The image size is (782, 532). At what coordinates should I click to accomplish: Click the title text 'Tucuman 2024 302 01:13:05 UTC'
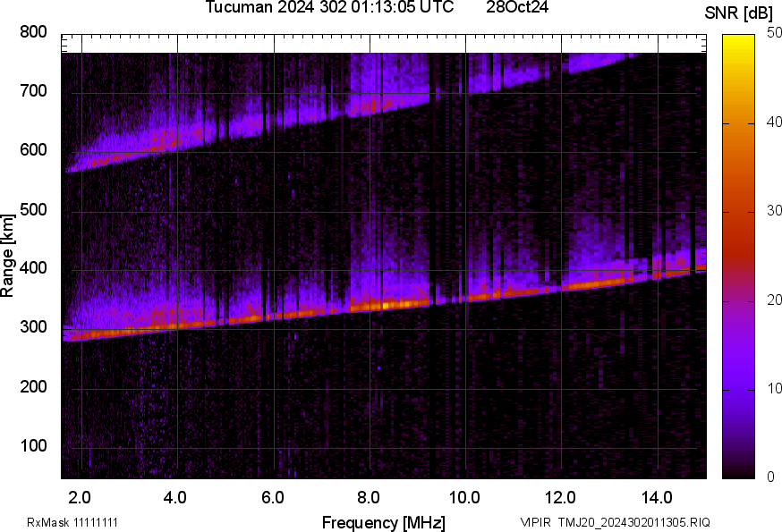329,7
